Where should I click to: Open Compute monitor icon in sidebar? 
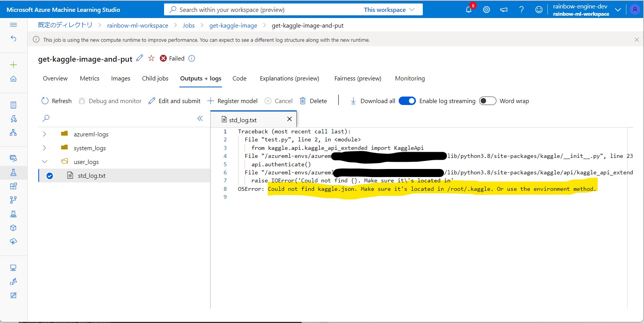13,268
